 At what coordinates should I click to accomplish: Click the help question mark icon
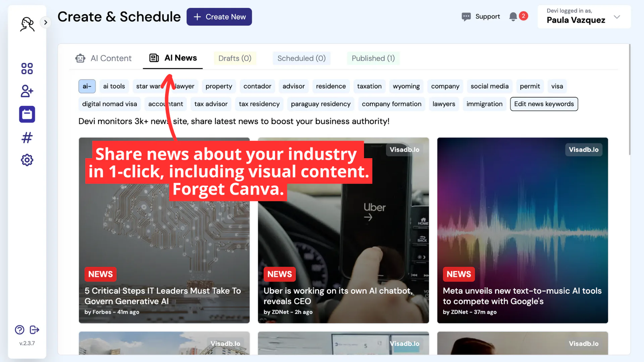point(19,330)
